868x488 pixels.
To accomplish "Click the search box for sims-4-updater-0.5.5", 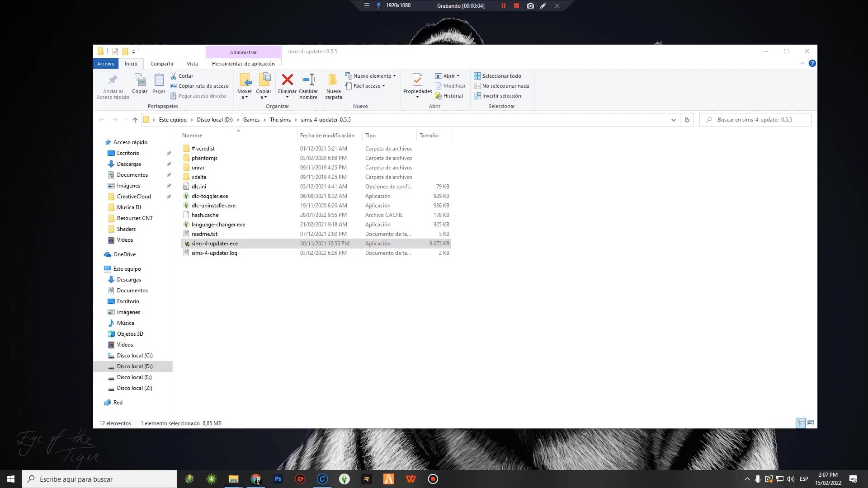I will point(755,119).
